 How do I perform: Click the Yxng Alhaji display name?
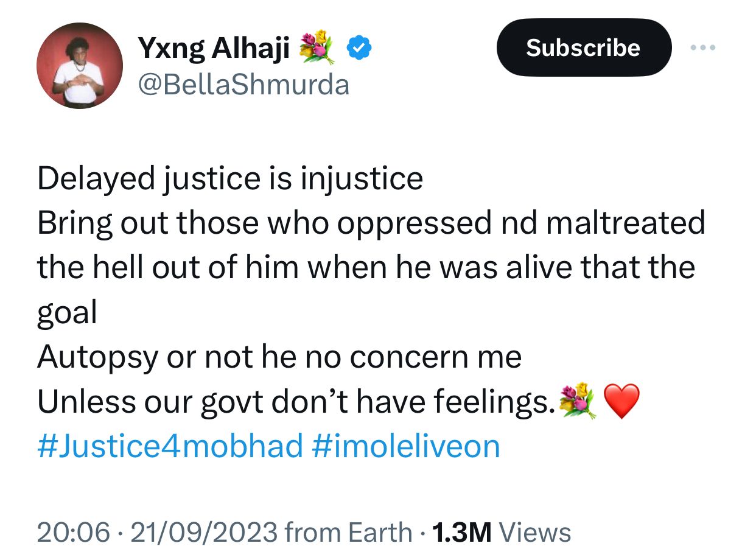point(214,47)
